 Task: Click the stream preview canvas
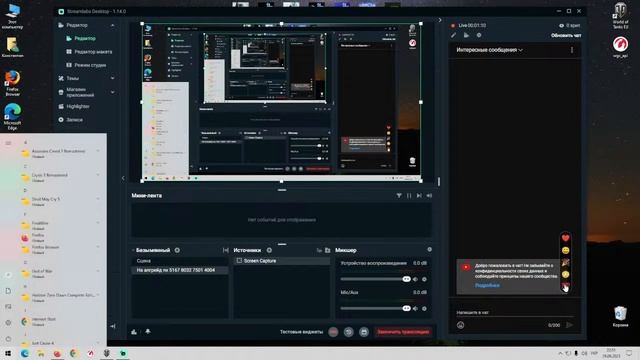pyautogui.click(x=282, y=102)
